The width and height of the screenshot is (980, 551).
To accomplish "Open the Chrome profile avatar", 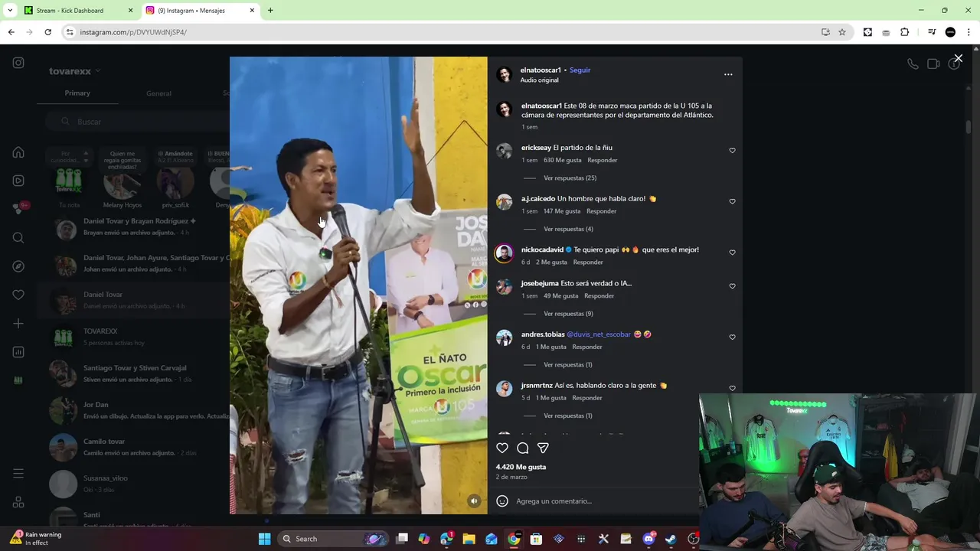I will [950, 32].
